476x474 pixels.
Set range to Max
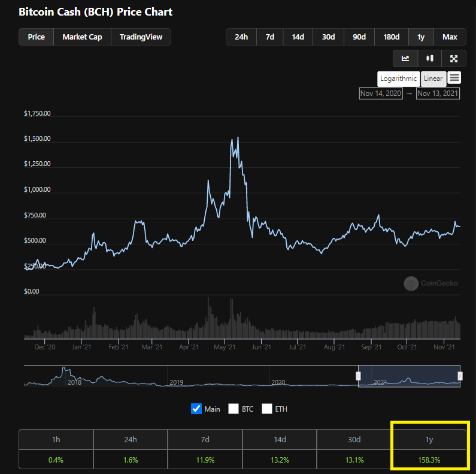pyautogui.click(x=450, y=37)
